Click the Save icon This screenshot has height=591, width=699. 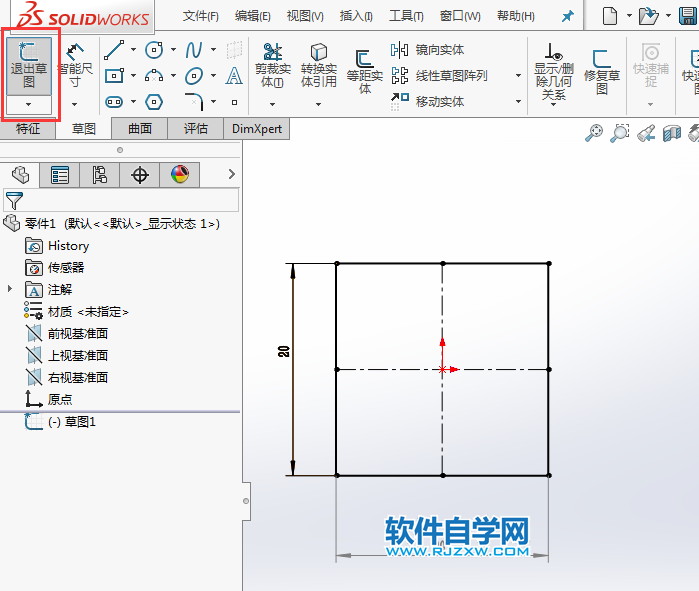pos(688,16)
